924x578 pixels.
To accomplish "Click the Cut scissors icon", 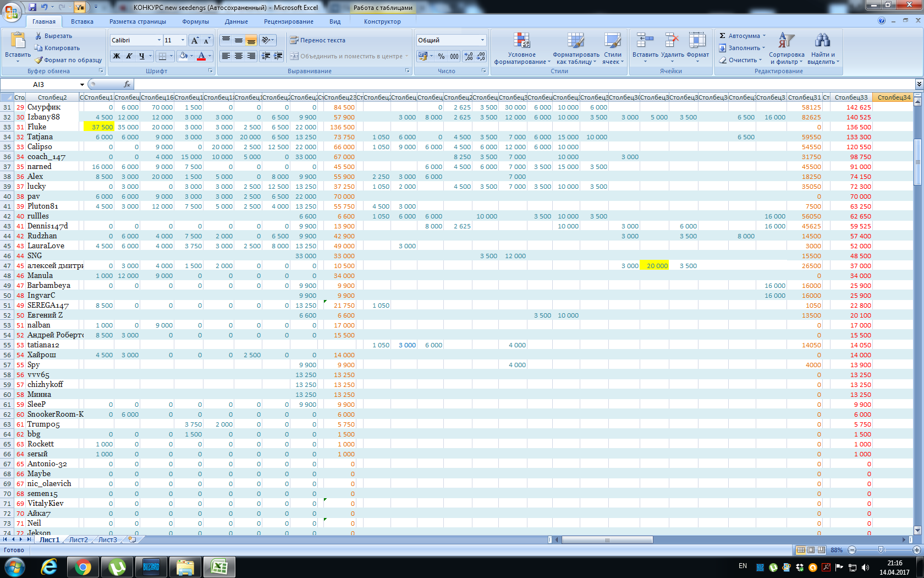I will [38, 36].
